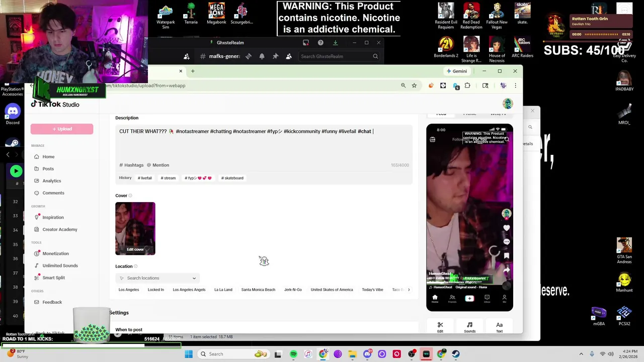Open the Sounds tool under preview
Viewport: 644px width, 362px height.
[x=469, y=327]
